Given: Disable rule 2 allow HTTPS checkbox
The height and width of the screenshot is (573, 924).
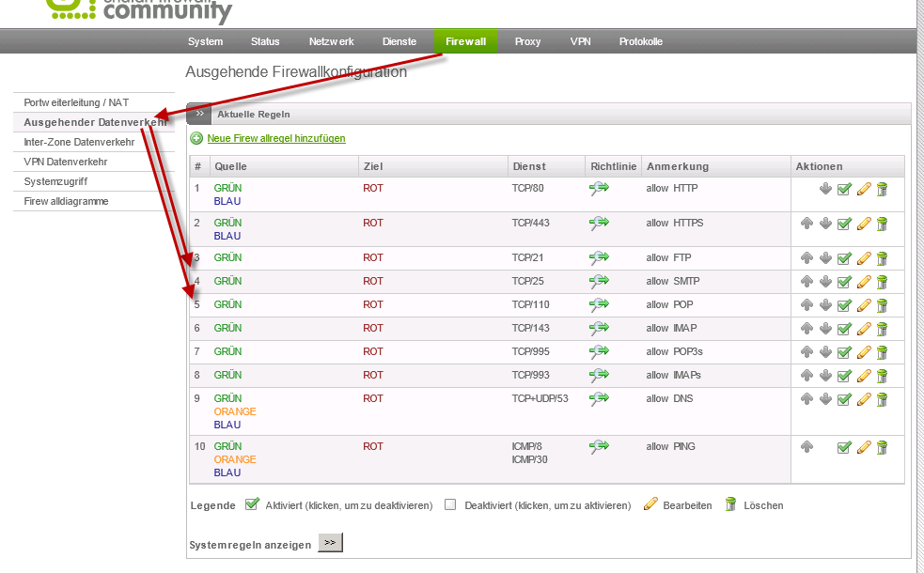Looking at the screenshot, I should coord(844,224).
